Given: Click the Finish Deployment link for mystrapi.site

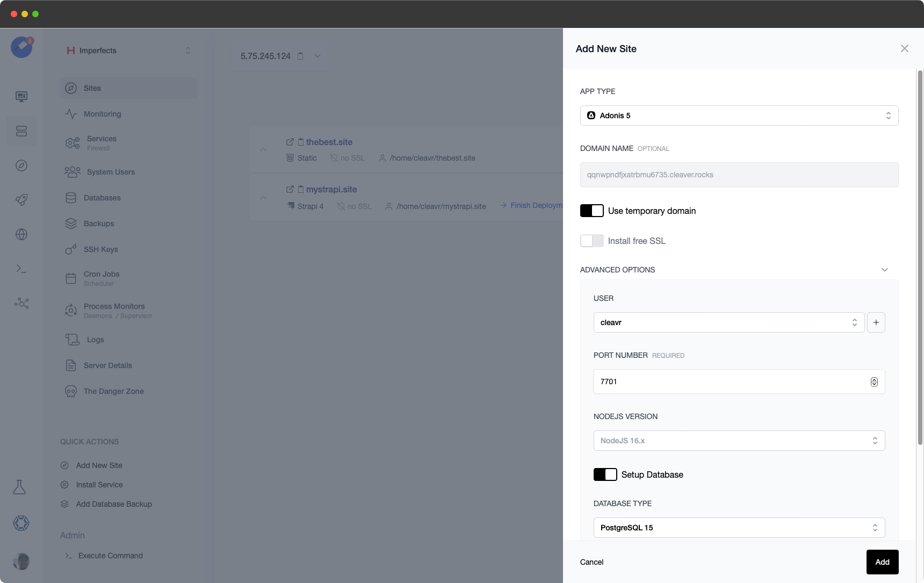Looking at the screenshot, I should [x=535, y=205].
